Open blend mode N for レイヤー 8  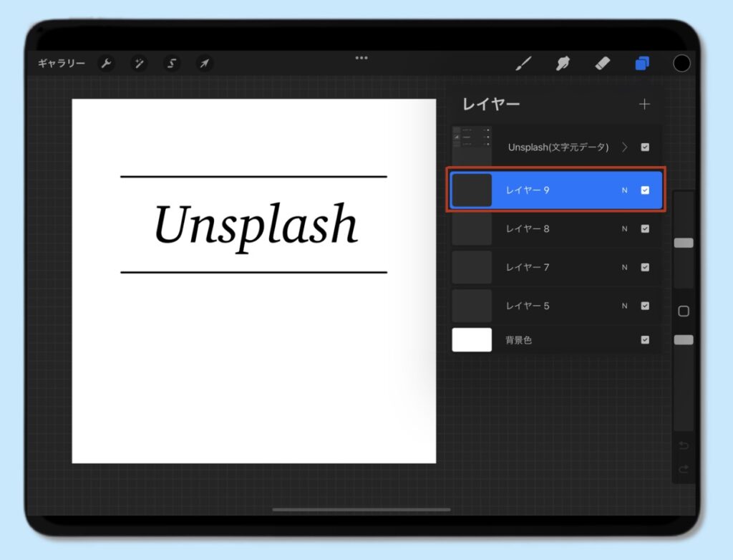click(624, 228)
